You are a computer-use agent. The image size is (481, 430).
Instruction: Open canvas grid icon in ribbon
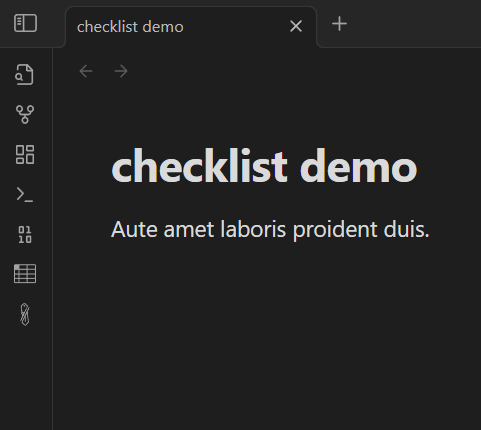pos(25,154)
